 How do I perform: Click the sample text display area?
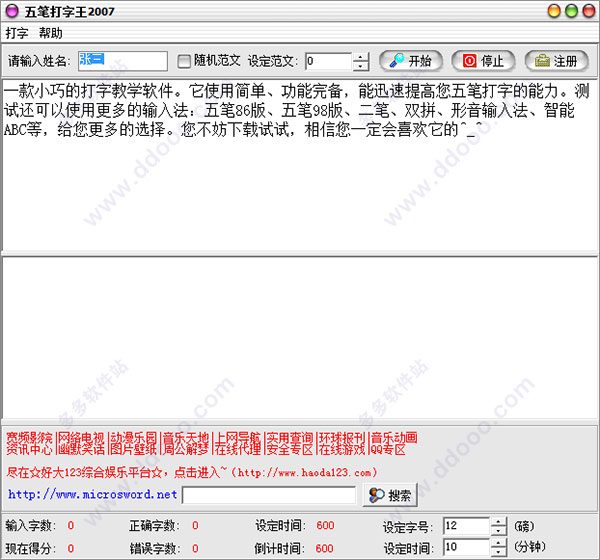[300, 165]
